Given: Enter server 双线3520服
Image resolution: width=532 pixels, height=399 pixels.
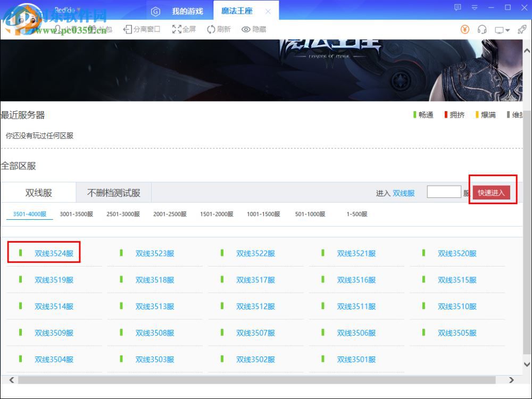Looking at the screenshot, I should [457, 253].
